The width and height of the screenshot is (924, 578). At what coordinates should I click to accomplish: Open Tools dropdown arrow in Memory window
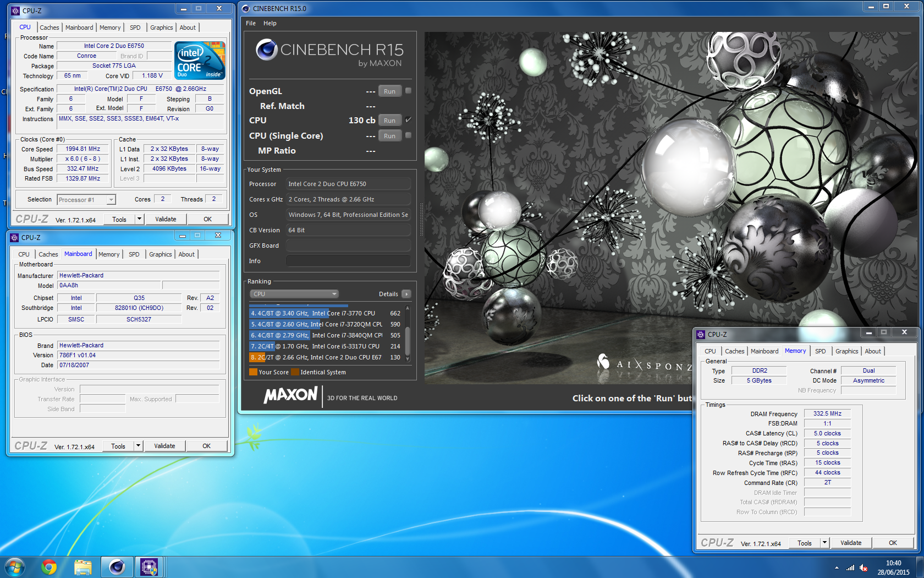(x=824, y=543)
